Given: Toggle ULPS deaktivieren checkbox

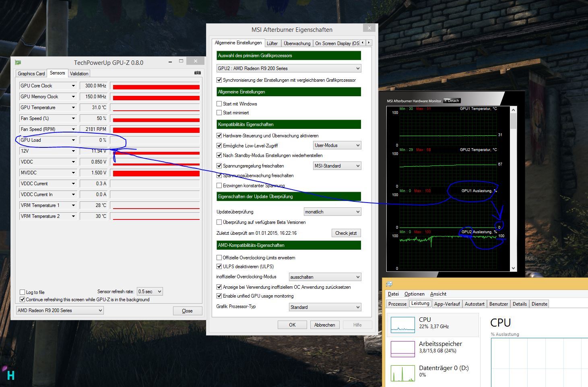Looking at the screenshot, I should tap(219, 267).
